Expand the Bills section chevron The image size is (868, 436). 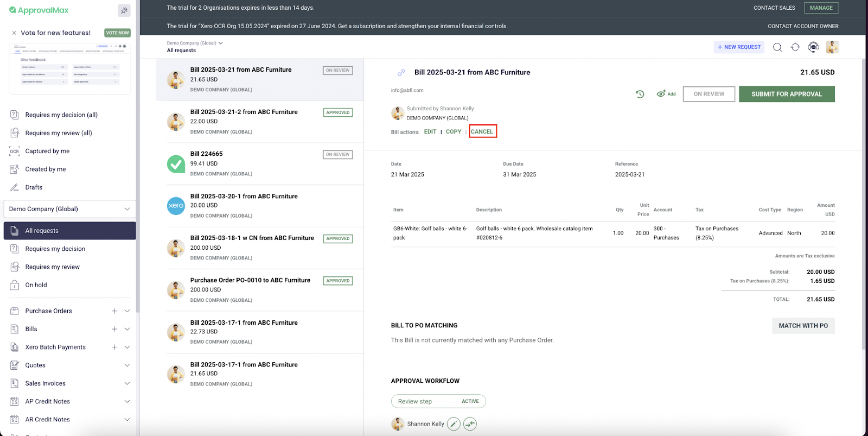127,329
